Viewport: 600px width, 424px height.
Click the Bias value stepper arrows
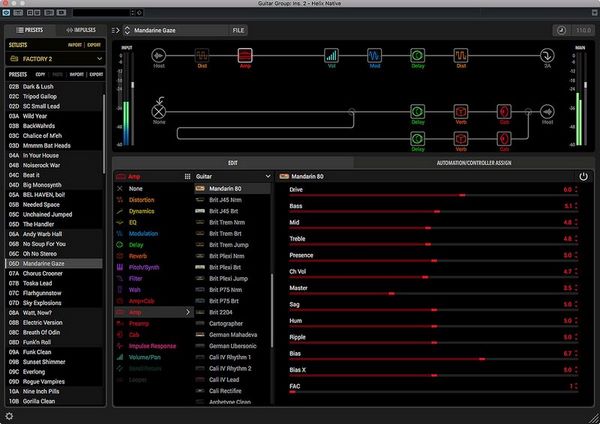point(576,353)
